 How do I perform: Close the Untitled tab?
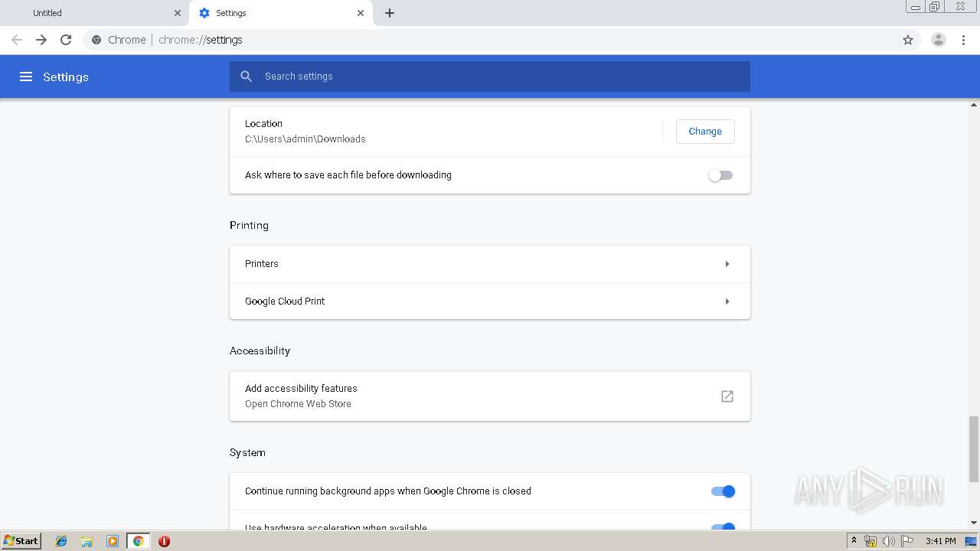pos(178,13)
